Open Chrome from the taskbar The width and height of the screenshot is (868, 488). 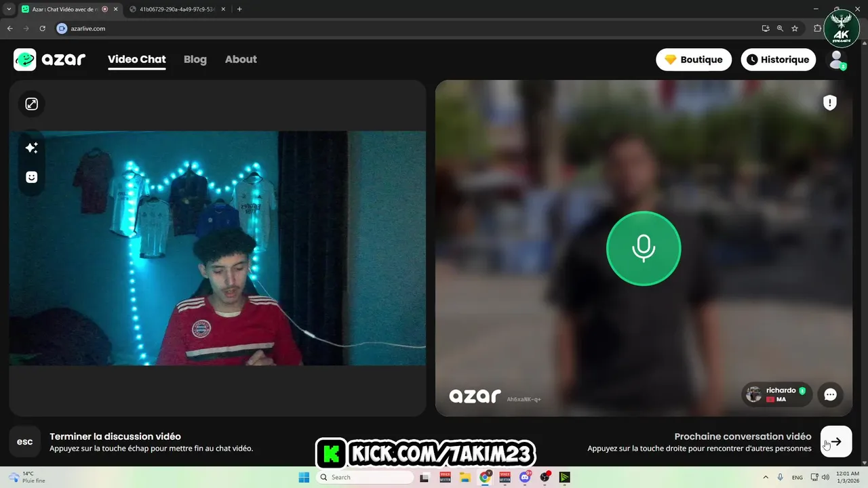tap(485, 477)
